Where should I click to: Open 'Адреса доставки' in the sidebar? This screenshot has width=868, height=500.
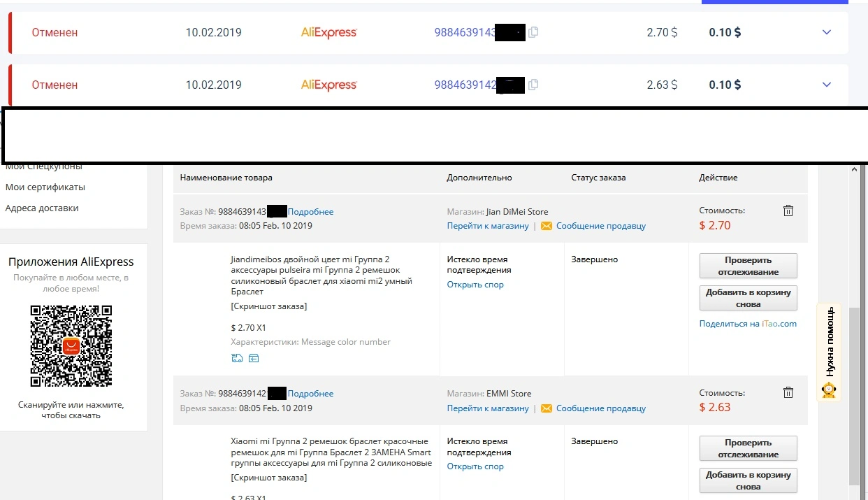[x=42, y=208]
